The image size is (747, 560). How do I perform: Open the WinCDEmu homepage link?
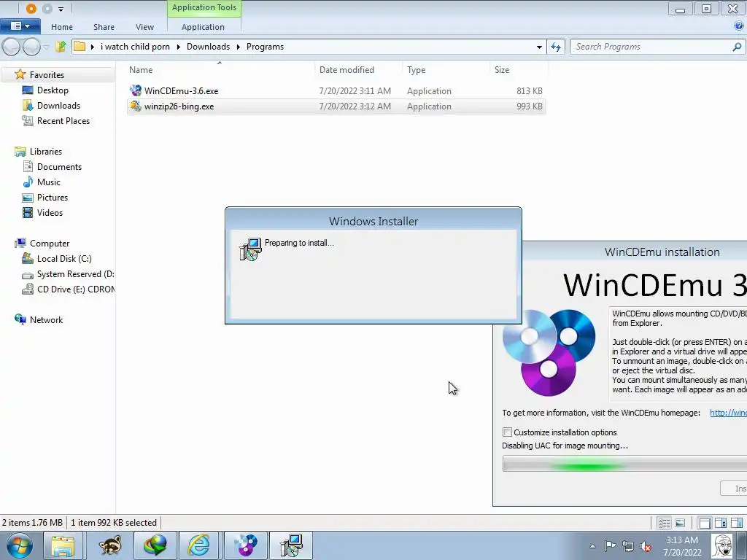[728, 413]
